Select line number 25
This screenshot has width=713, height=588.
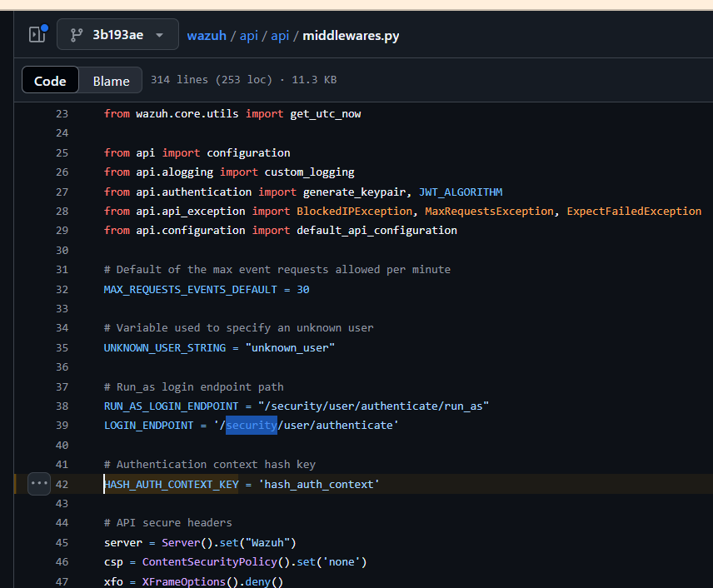pyautogui.click(x=62, y=152)
